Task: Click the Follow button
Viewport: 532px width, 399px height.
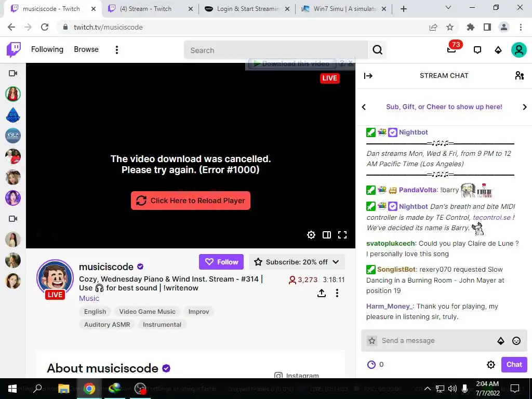Action: point(221,262)
